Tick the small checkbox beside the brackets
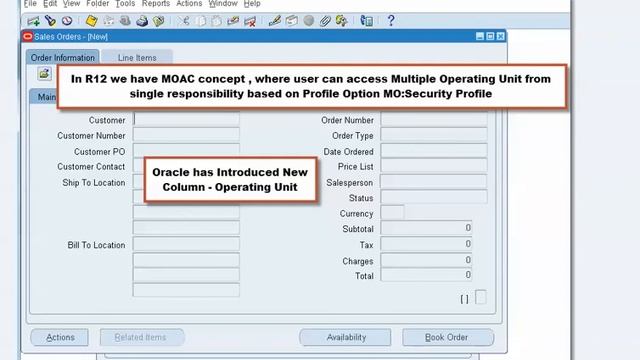This screenshot has width=640, height=360. [x=480, y=297]
